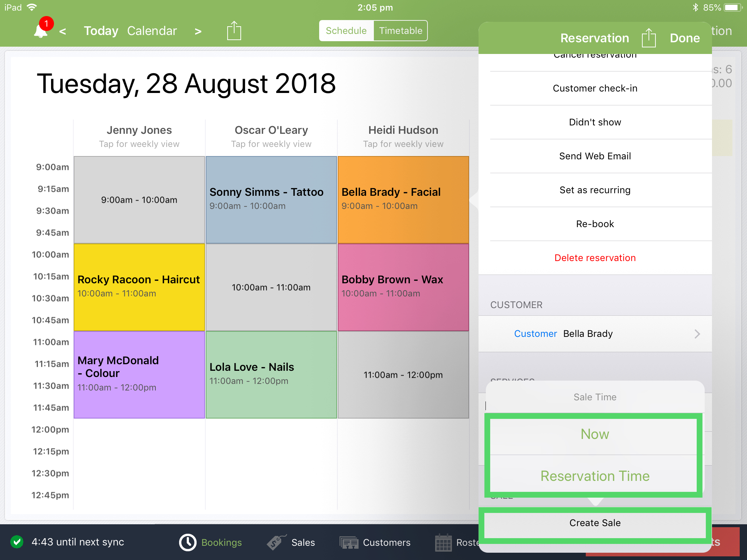
Task: Open the Calendar picker
Action: click(x=152, y=31)
